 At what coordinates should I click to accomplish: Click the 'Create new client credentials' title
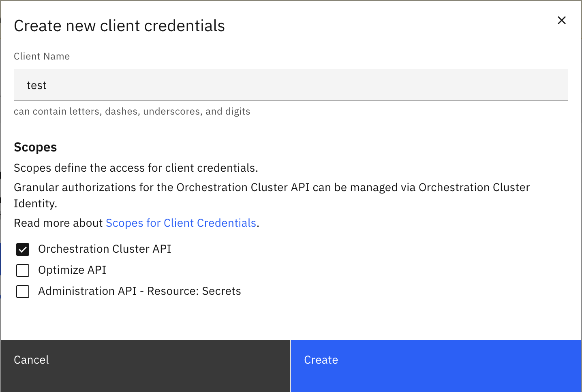pos(119,26)
